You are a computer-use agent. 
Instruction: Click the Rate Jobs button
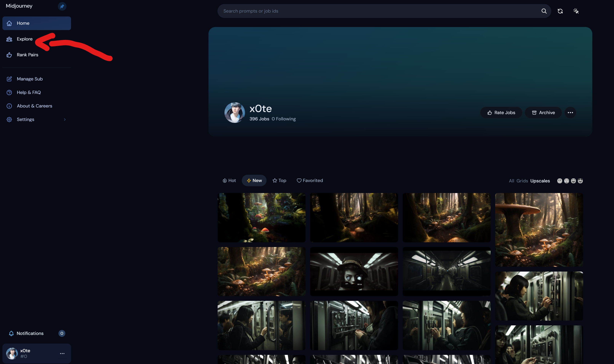[501, 113]
